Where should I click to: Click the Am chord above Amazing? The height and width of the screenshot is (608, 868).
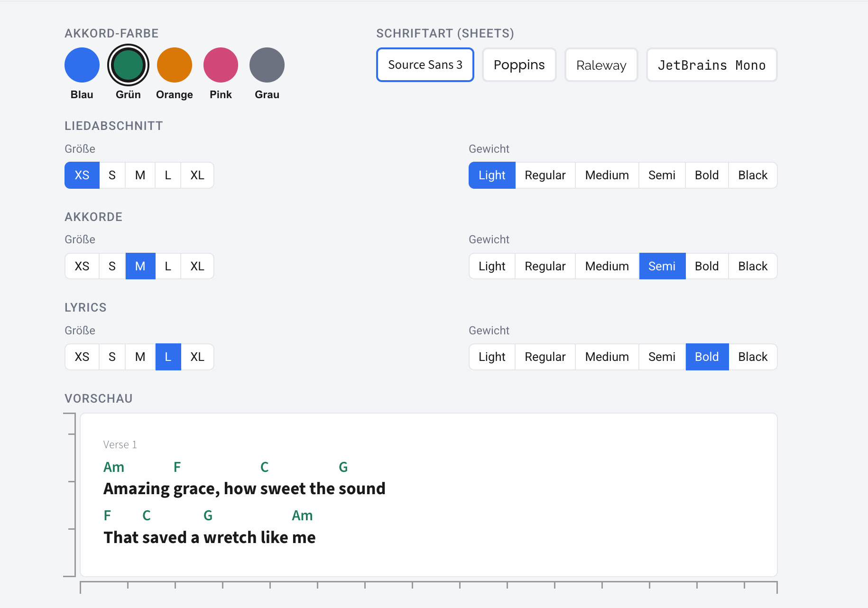(114, 467)
